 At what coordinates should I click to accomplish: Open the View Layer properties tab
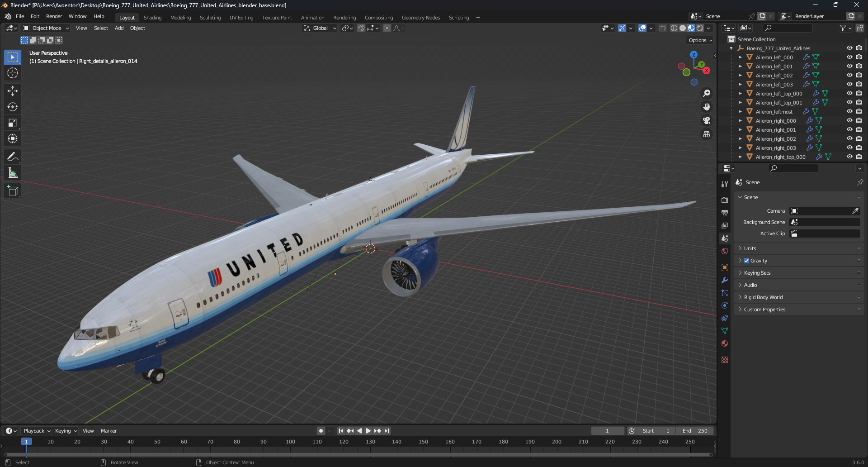[x=725, y=225]
